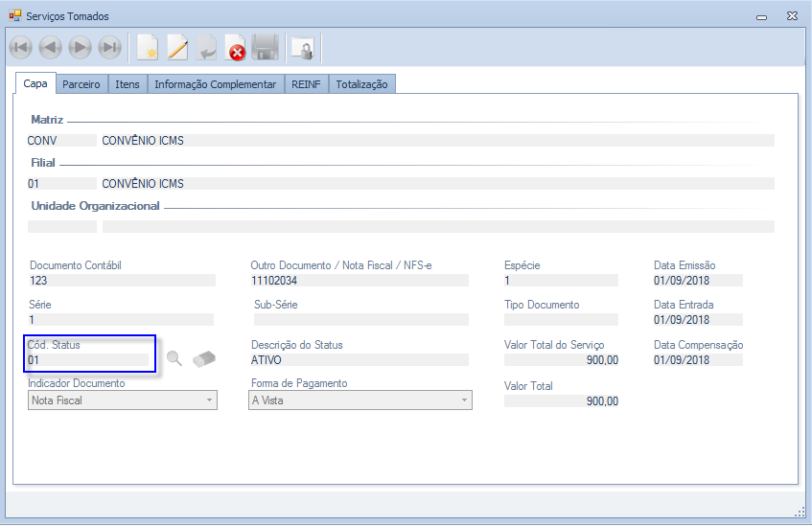Open the REINF tab
The image size is (812, 526).
307,84
